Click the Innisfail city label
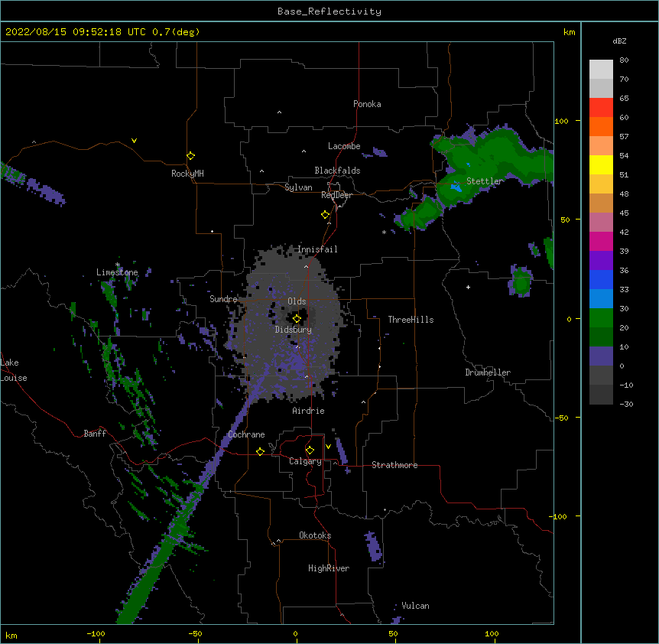 click(x=317, y=249)
